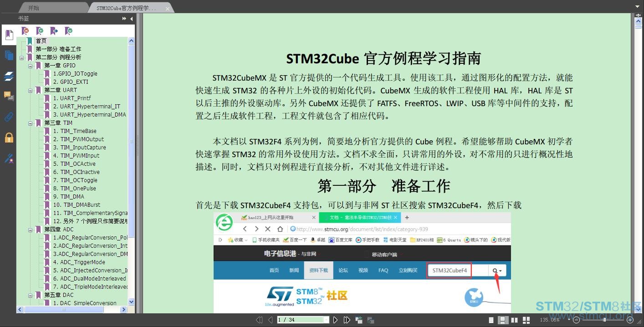
Task: Go to the next page
Action: point(335,320)
